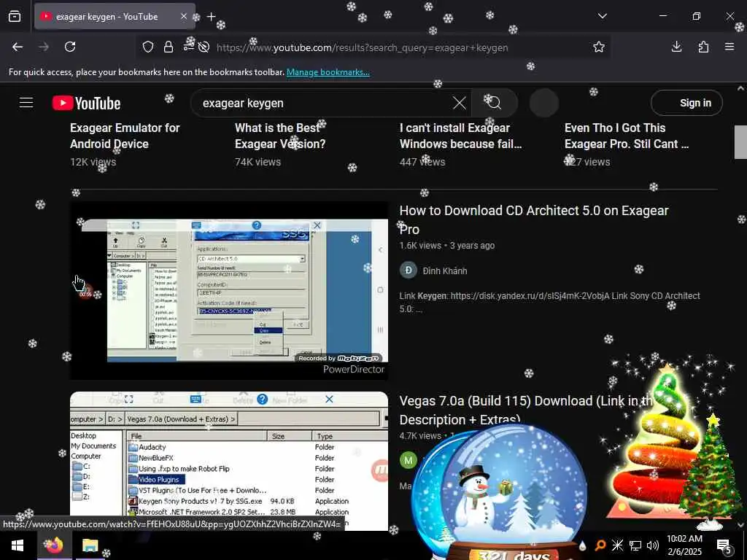Open the network tray icon

635,545
